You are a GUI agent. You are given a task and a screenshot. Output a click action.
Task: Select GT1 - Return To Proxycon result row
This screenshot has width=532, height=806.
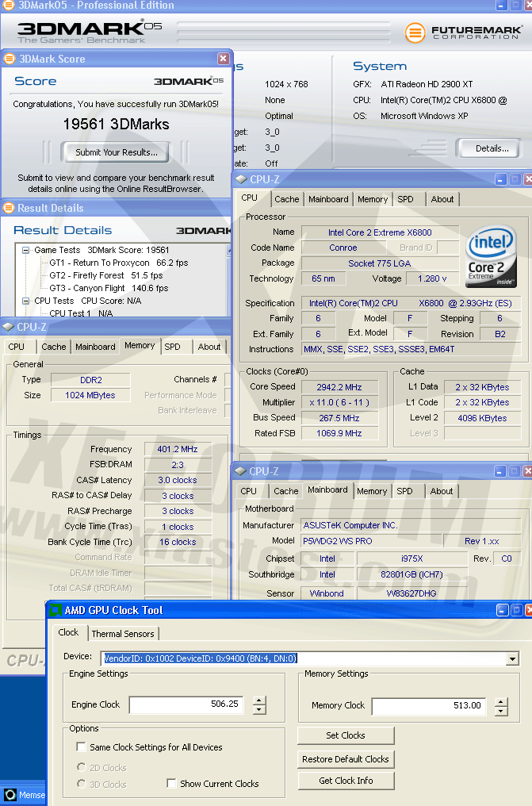click(119, 263)
